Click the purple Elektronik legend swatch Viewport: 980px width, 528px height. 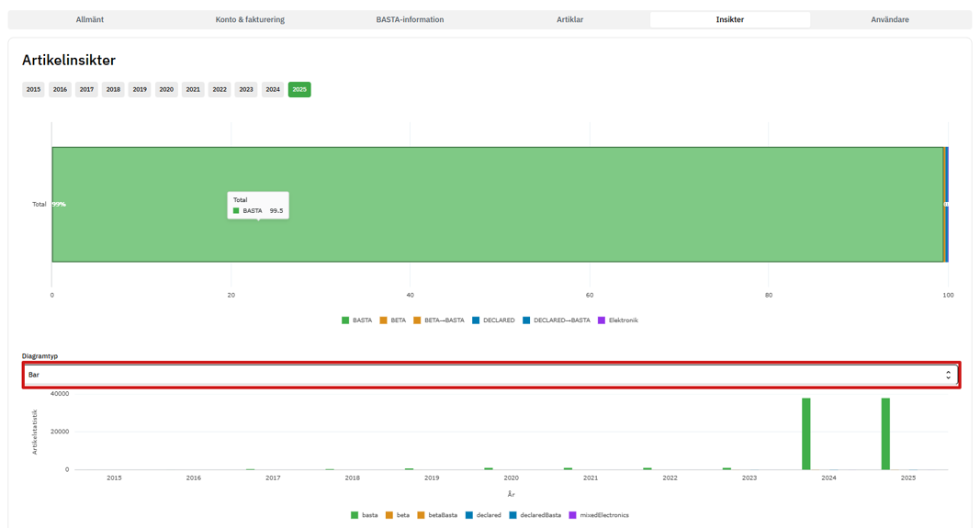602,320
